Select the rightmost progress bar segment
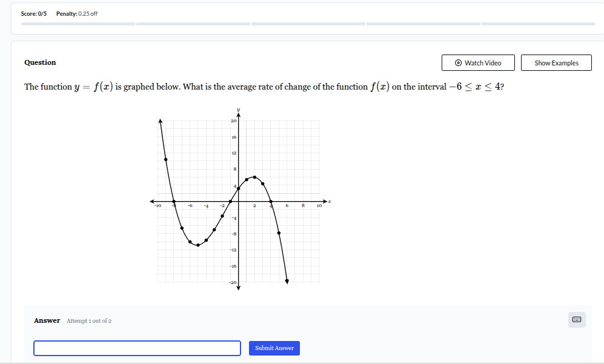This screenshot has width=604, height=364. coord(539,24)
